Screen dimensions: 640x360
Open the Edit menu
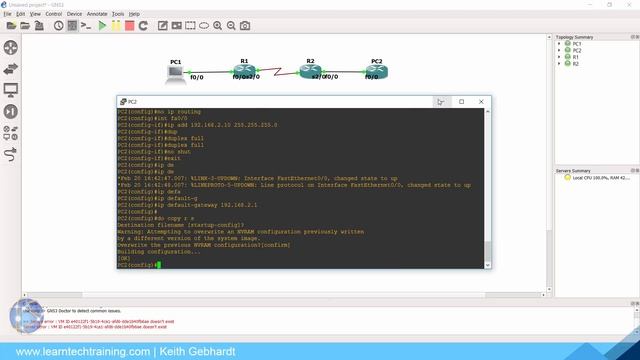click(20, 14)
